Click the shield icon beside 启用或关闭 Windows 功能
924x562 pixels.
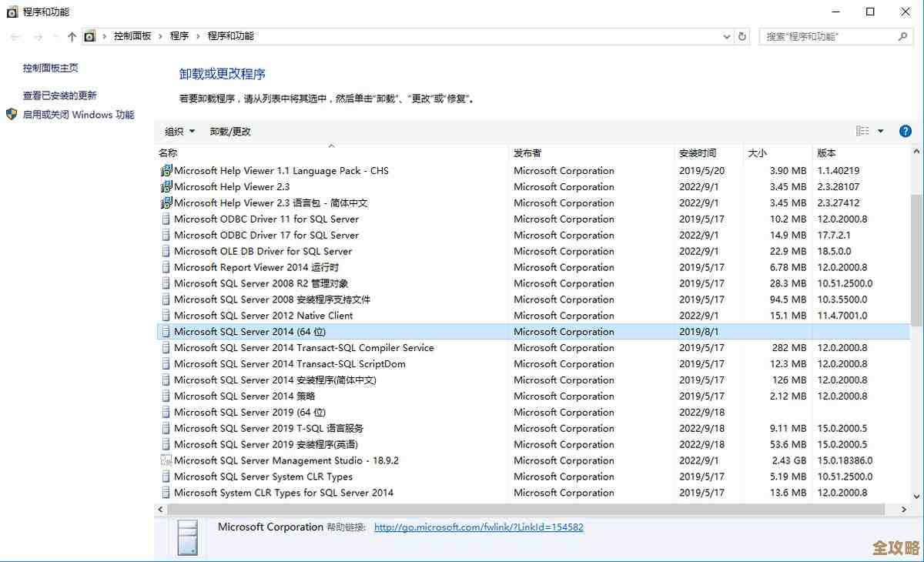coord(11,114)
